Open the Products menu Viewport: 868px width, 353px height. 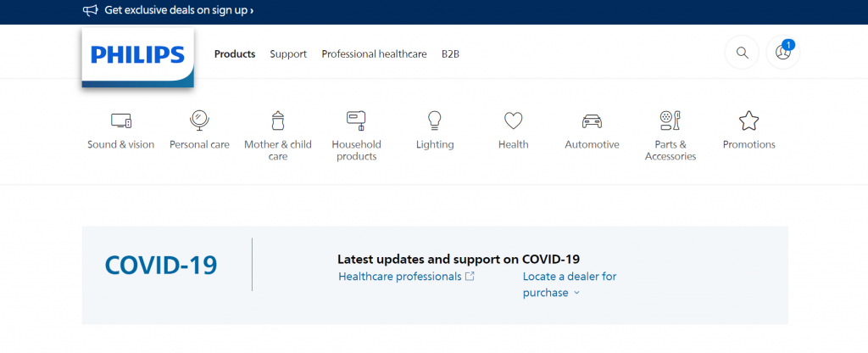(235, 54)
